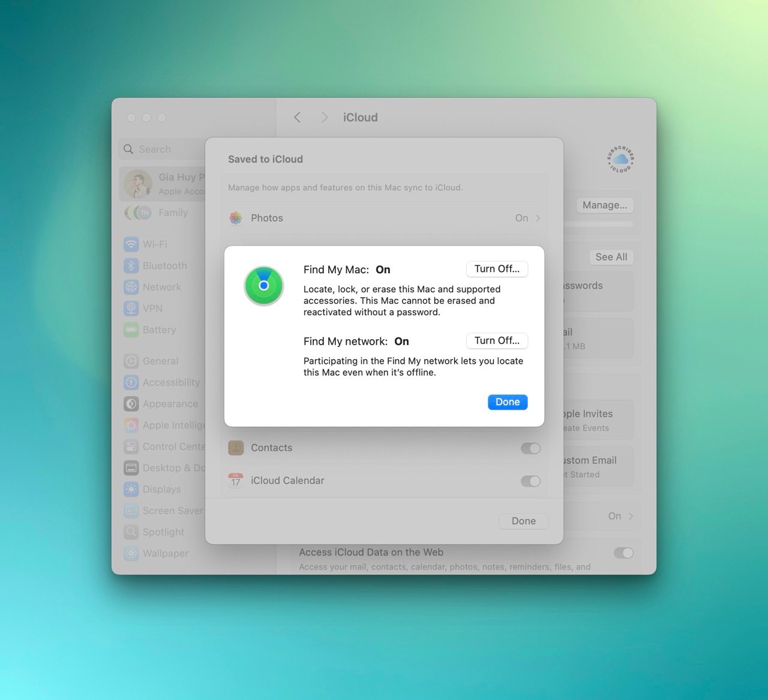Go forward with the right chevron
Image resolution: width=768 pixels, height=700 pixels.
tap(324, 118)
